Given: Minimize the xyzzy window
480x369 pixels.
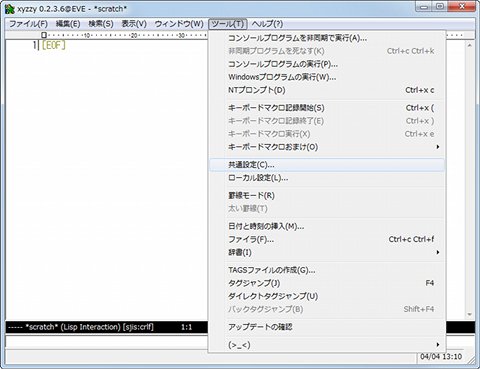Looking at the screenshot, I should [x=424, y=7].
